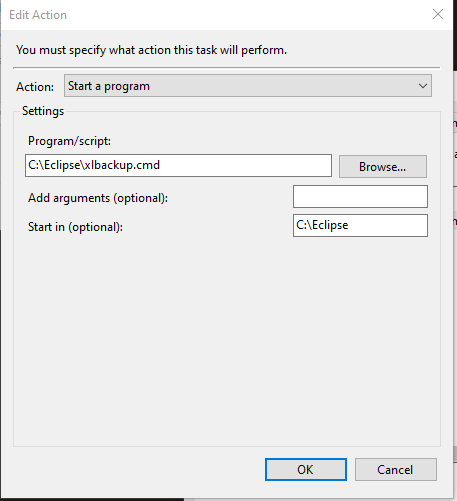Select the 'You must specify what action' instruction text
Viewport: 457px width, 501px height.
coord(151,50)
